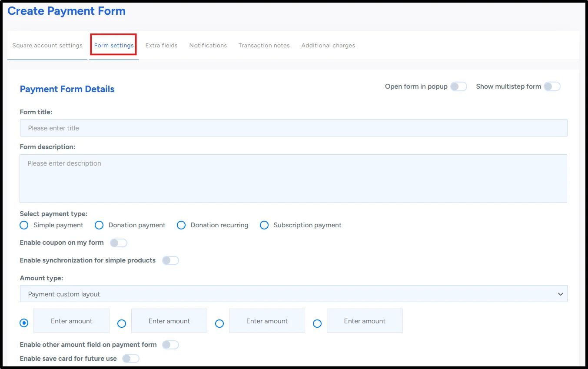Viewport: 588px width, 369px height.
Task: Click the Select payment type label
Action: [x=53, y=214]
